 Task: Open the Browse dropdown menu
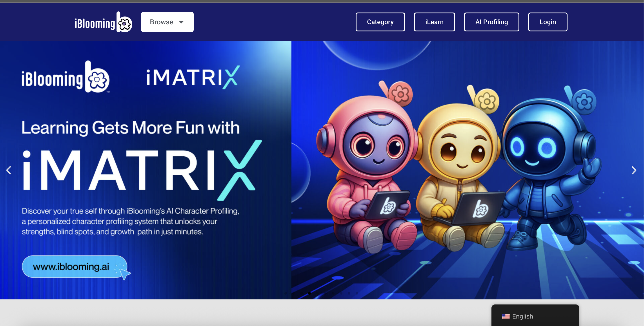pos(167,22)
